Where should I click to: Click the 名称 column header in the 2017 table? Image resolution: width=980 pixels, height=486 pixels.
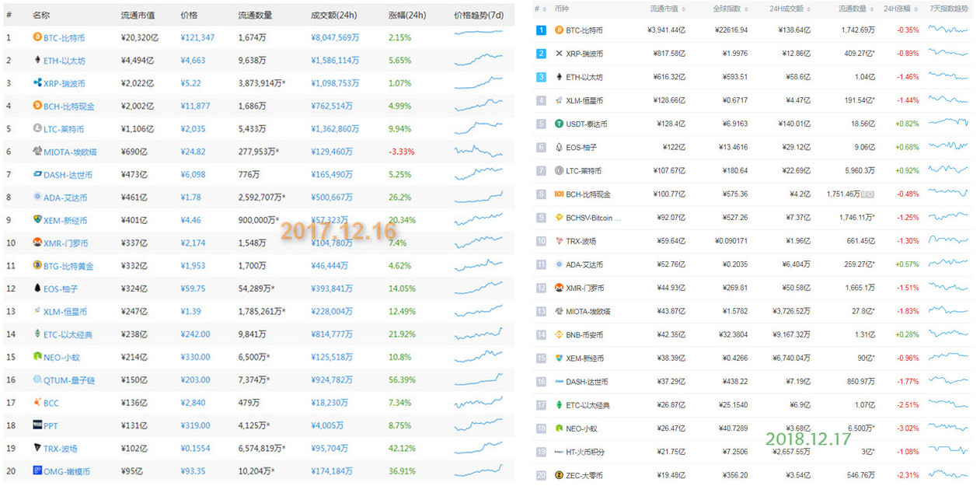[x=40, y=16]
